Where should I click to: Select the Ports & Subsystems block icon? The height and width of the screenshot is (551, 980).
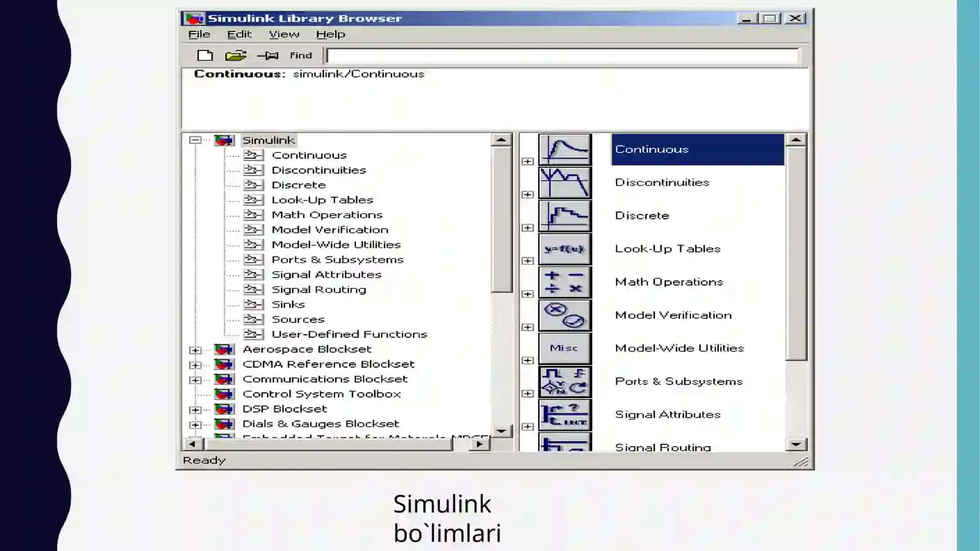pyautogui.click(x=565, y=381)
